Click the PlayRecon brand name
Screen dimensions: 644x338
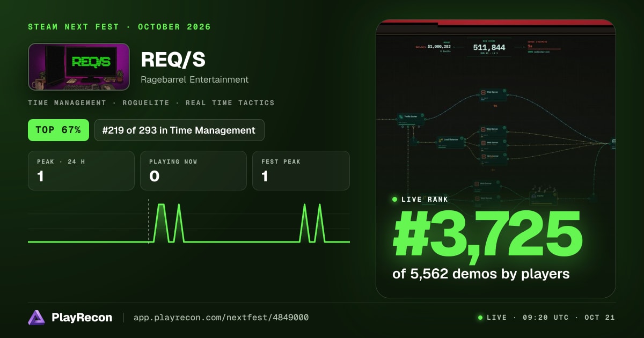[82, 318]
